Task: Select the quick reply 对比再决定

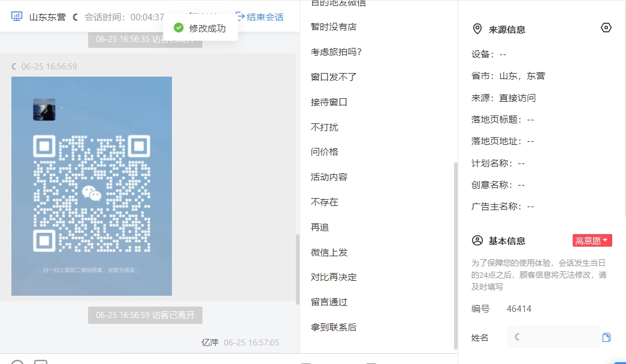Action: 334,277
